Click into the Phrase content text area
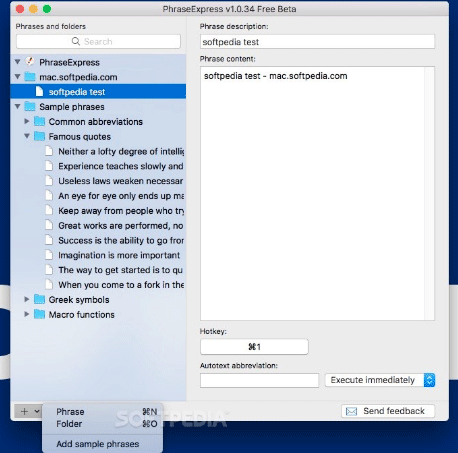The width and height of the screenshot is (458, 453). [312, 193]
